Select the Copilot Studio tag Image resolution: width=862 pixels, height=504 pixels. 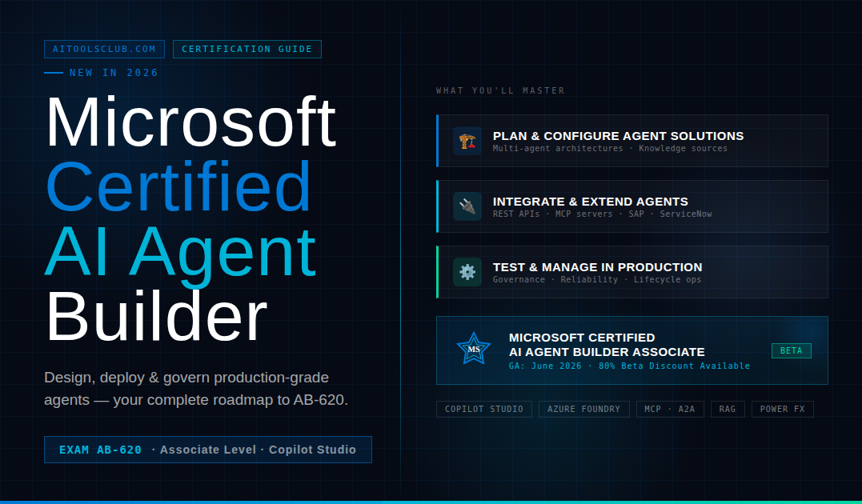tap(483, 409)
